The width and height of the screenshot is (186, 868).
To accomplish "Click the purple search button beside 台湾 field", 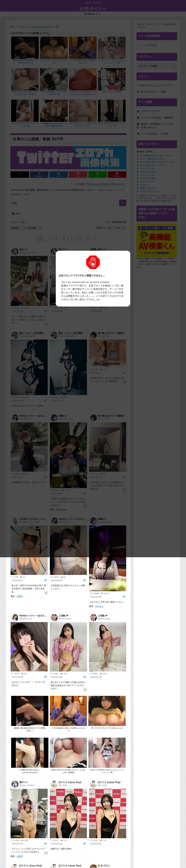I will (123, 203).
